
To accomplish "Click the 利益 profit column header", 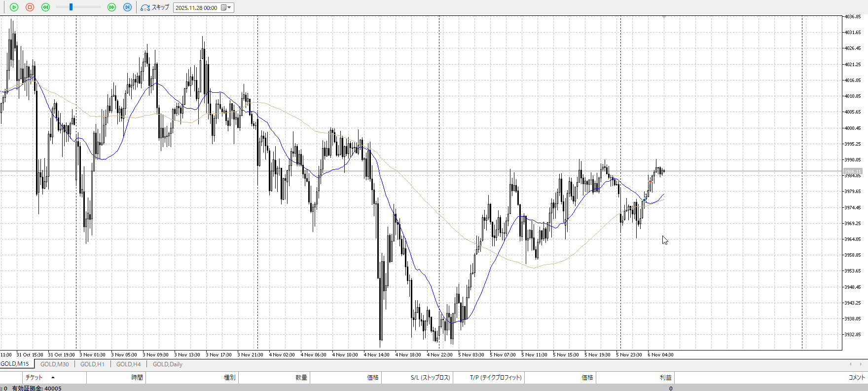I will pos(665,378).
